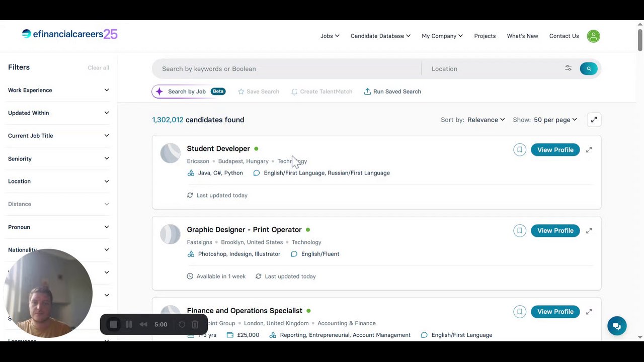Open the My Company menu

click(442, 36)
